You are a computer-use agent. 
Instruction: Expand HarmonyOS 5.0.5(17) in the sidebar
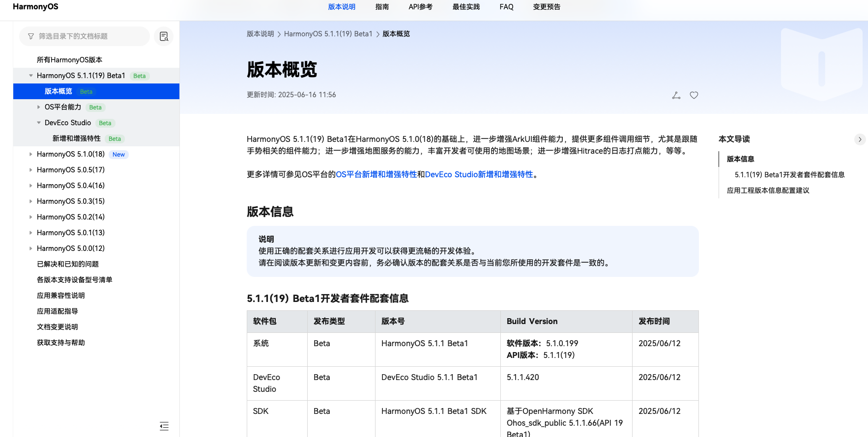point(31,170)
